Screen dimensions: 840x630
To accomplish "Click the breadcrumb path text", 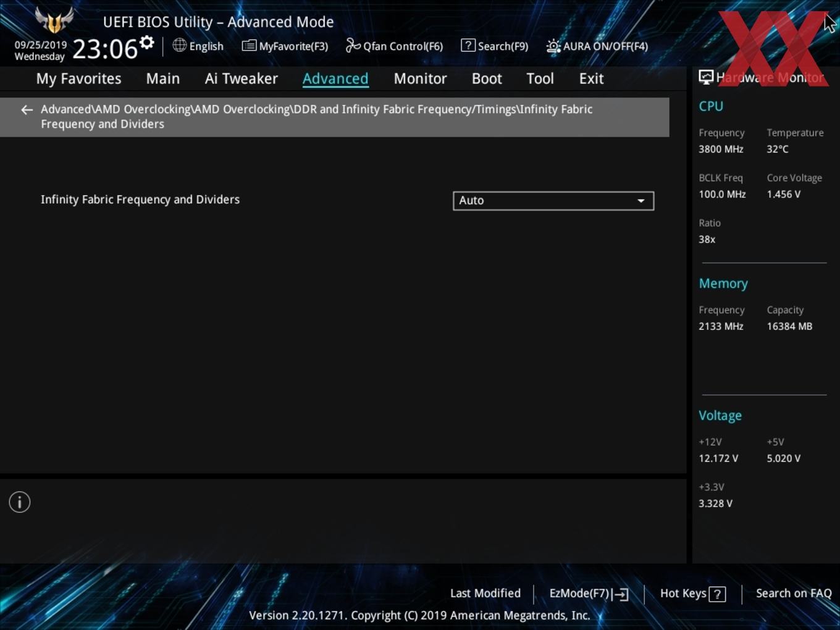I will click(x=316, y=116).
